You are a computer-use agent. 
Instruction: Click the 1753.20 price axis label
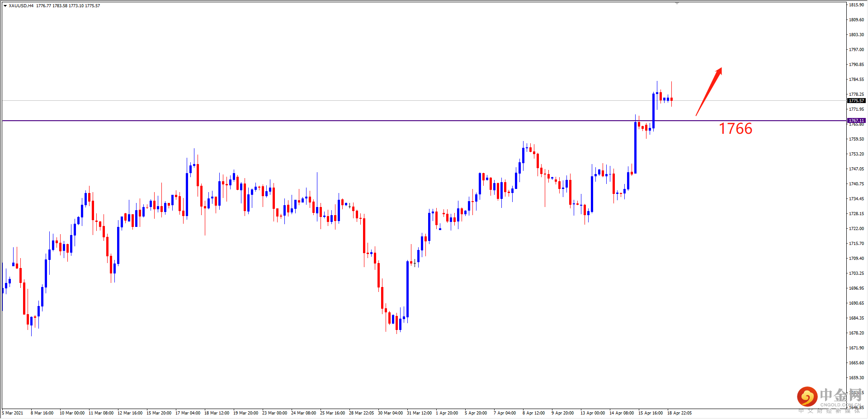(x=856, y=154)
